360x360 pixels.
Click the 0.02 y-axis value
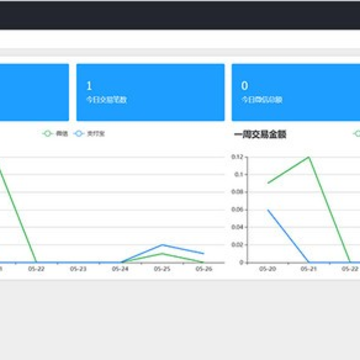point(238,245)
